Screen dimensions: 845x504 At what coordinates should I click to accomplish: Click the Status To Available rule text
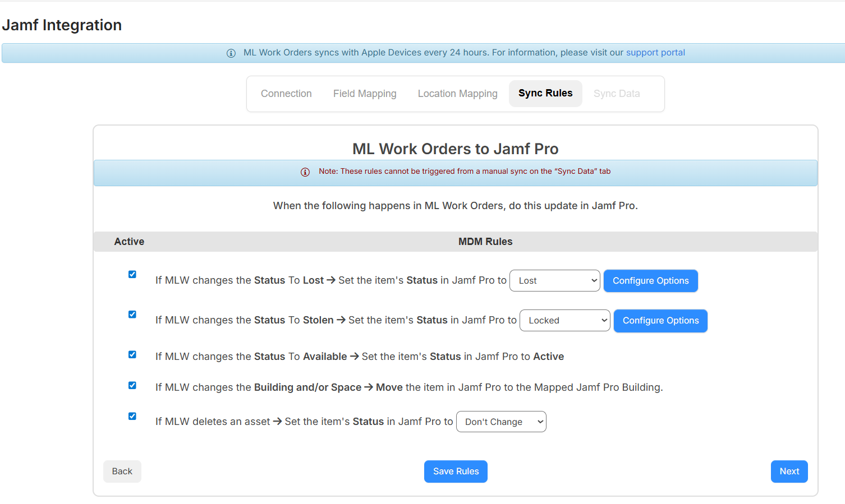pos(360,357)
